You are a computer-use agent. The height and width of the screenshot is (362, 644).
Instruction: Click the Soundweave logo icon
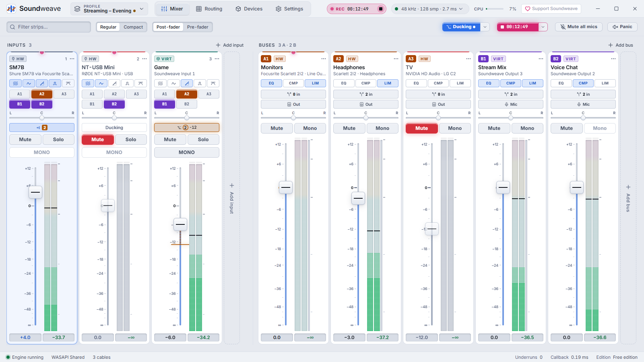click(11, 9)
